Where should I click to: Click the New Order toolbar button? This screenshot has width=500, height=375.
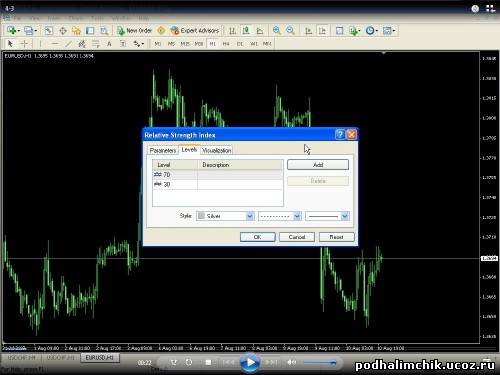135,31
